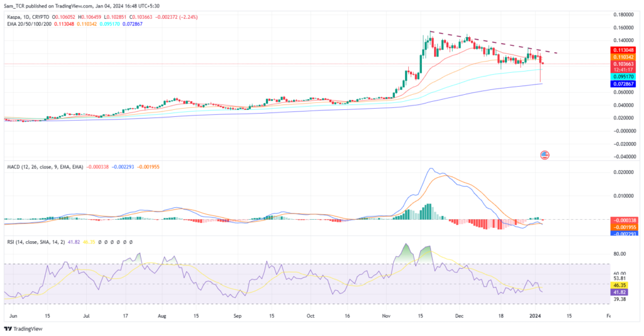Click the blue −0.002293 MACD value tag
Screen dimensions: 644x336
[x=623, y=234]
